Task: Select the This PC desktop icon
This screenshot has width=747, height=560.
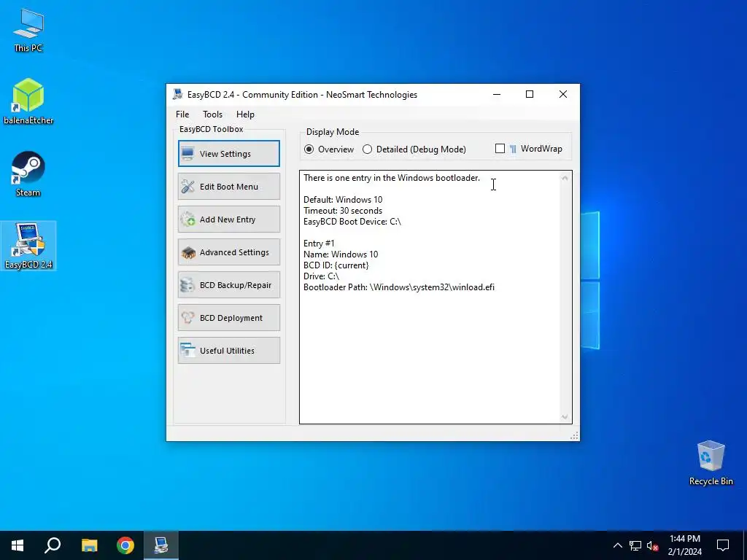Action: click(x=28, y=31)
